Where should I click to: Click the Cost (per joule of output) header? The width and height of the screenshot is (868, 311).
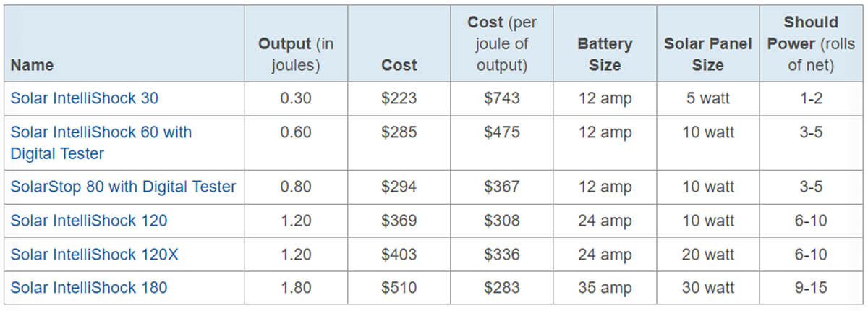(501, 44)
